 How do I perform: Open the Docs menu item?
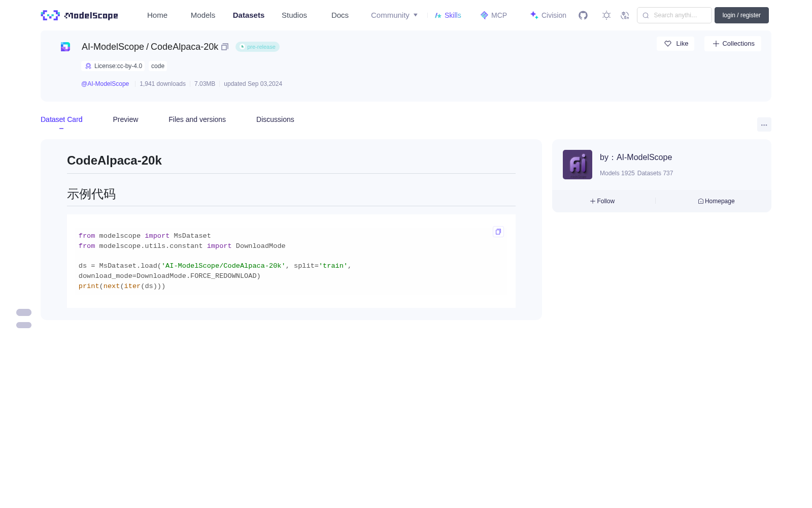(x=340, y=15)
